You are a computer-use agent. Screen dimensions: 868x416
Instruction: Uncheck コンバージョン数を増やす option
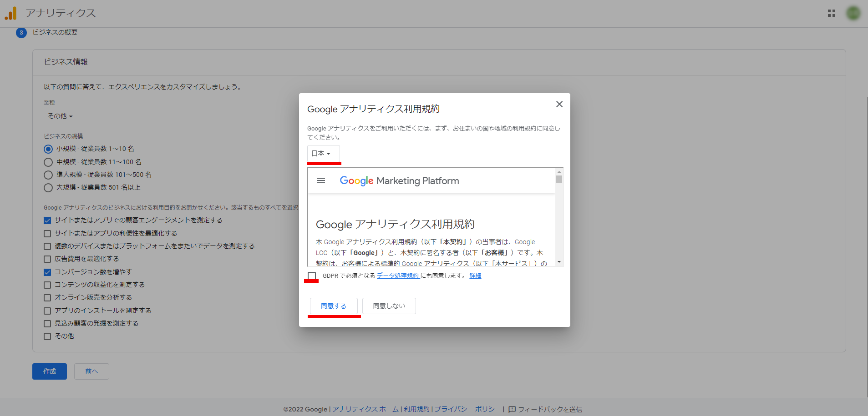47,272
